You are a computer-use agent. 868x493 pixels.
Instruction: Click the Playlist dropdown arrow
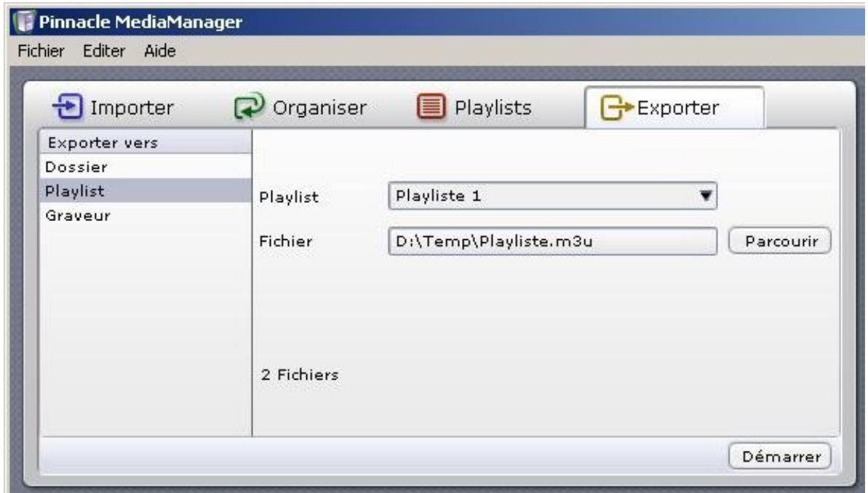coord(705,196)
